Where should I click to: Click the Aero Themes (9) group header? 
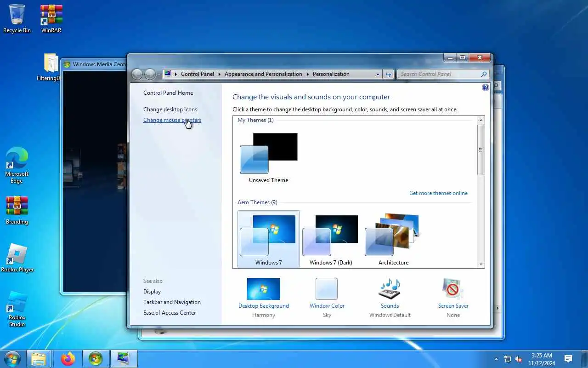point(257,202)
